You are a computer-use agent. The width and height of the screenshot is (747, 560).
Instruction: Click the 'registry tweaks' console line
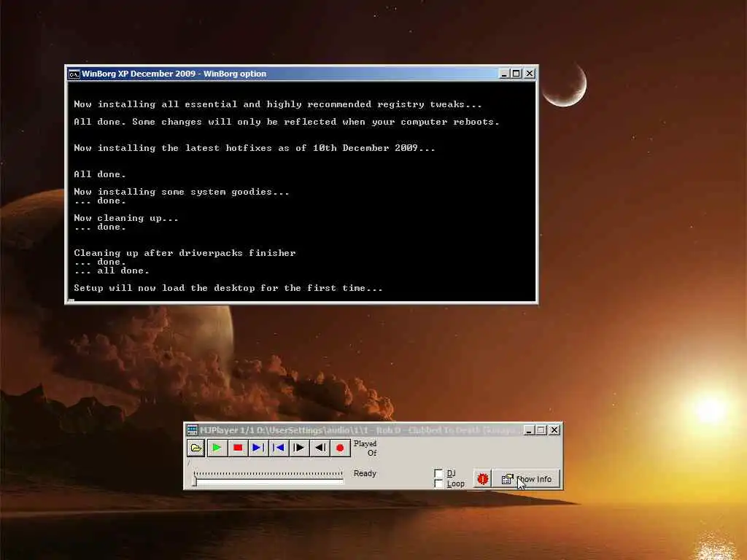(x=278, y=104)
